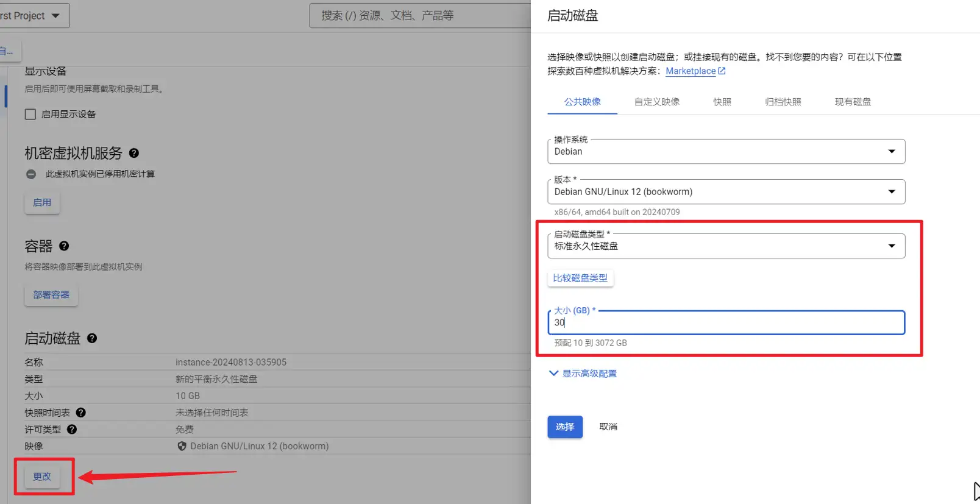The image size is (980, 504).
Task: Click the 取消 button
Action: point(608,427)
